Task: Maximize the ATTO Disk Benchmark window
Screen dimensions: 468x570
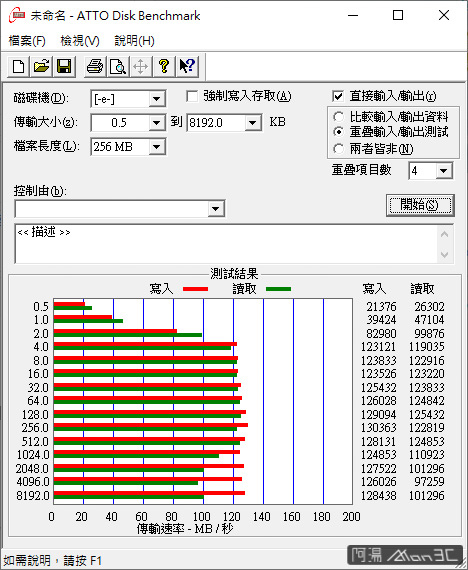Action: point(398,15)
